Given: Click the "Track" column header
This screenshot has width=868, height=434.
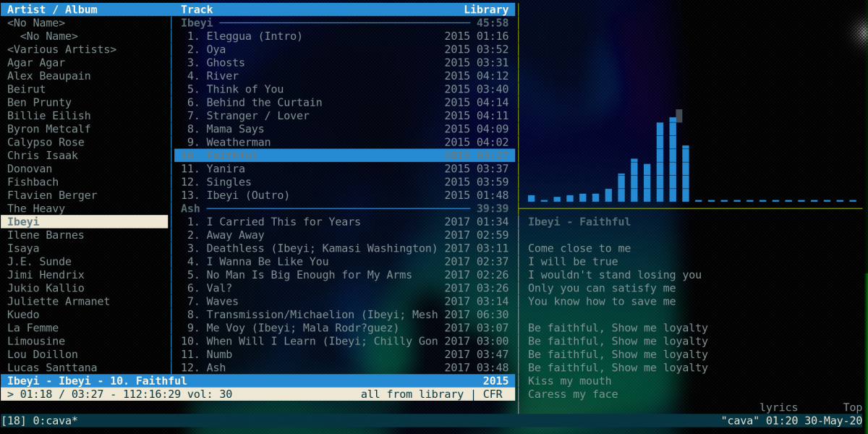Looking at the screenshot, I should [197, 9].
